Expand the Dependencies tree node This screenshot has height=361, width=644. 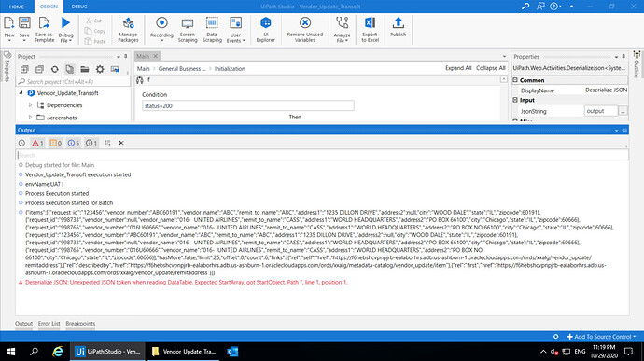coord(30,105)
